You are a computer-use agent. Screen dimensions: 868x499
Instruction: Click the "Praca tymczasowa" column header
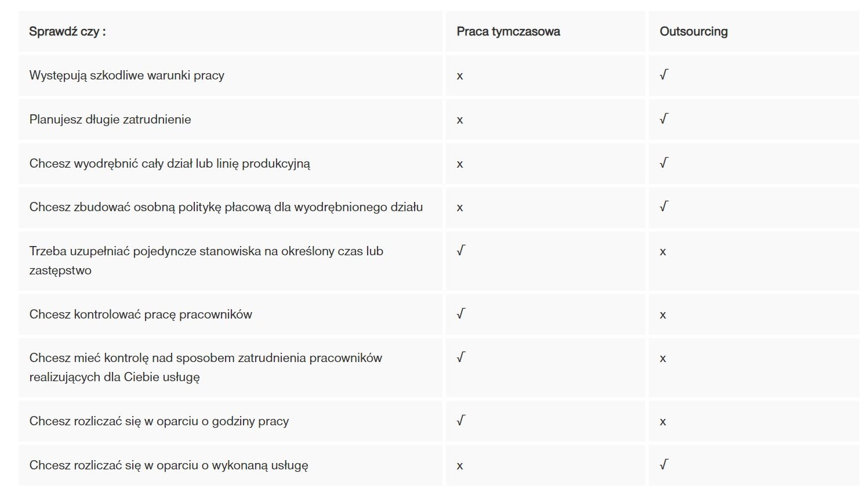pyautogui.click(x=508, y=32)
